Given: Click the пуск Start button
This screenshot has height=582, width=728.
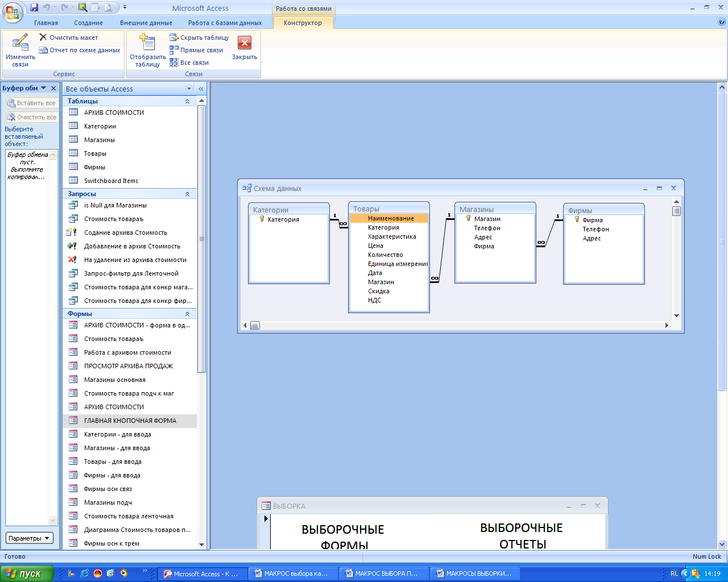Looking at the screenshot, I should pyautogui.click(x=27, y=573).
